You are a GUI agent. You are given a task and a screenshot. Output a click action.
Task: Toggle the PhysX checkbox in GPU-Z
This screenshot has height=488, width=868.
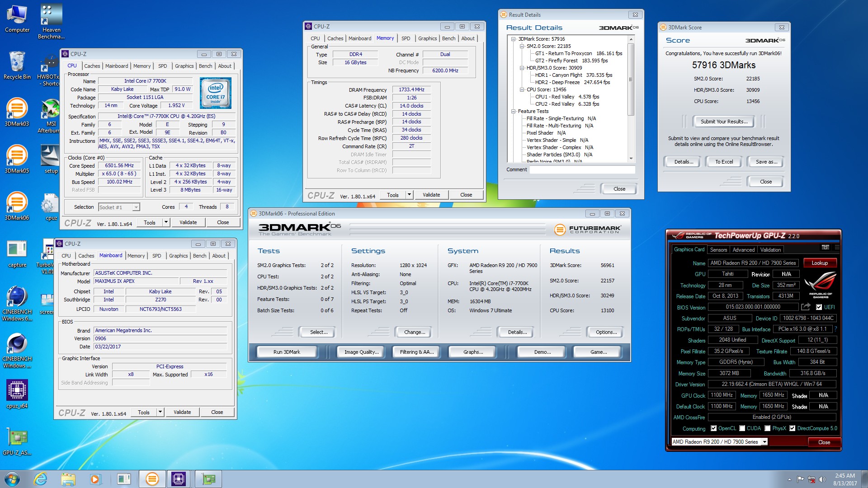[x=767, y=428]
